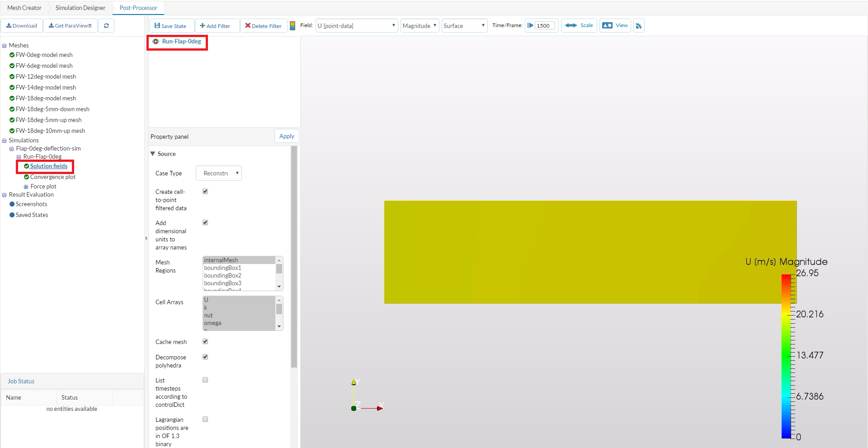
Task: Click the Scale arrows button
Action: pos(579,26)
